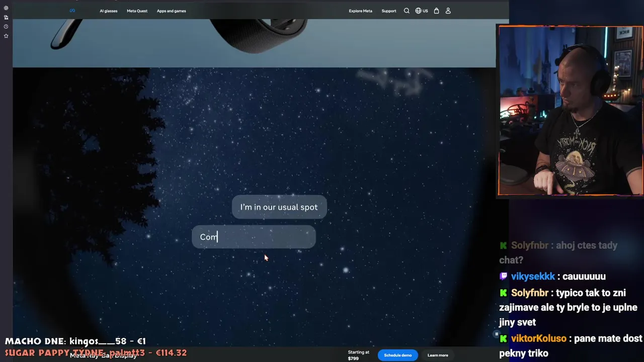Open the bookmarks star sidebar icon
Viewport: 644px width, 362px height.
point(6,36)
